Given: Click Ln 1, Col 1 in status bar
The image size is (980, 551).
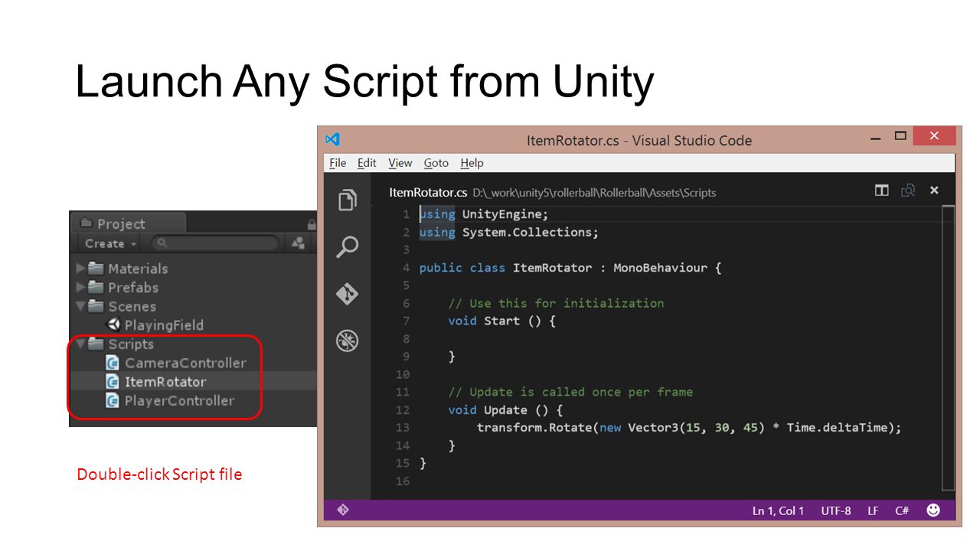Looking at the screenshot, I should point(778,510).
